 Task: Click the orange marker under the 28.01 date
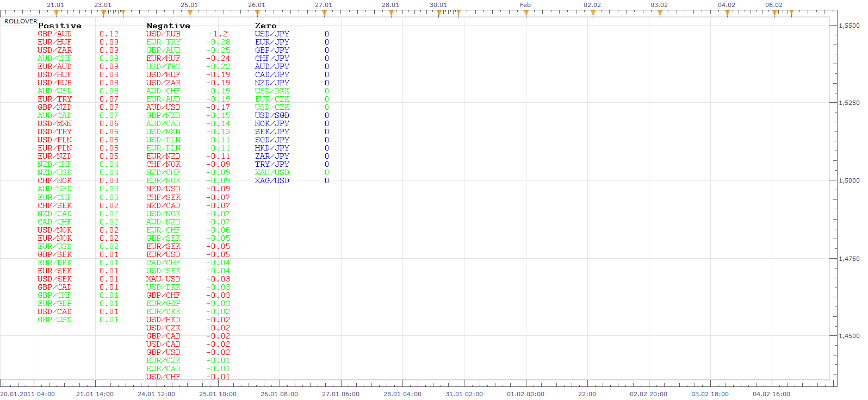391,13
